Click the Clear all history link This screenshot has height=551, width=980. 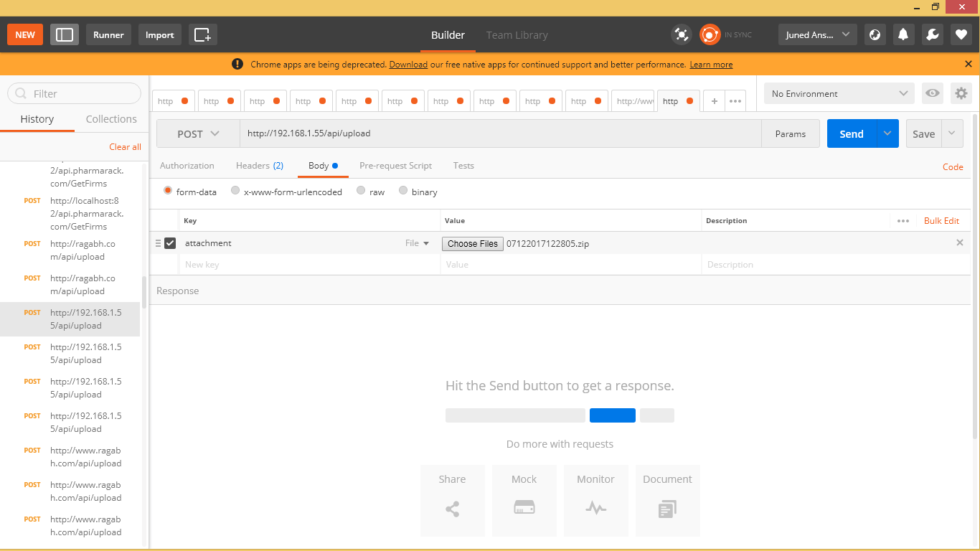(x=125, y=146)
